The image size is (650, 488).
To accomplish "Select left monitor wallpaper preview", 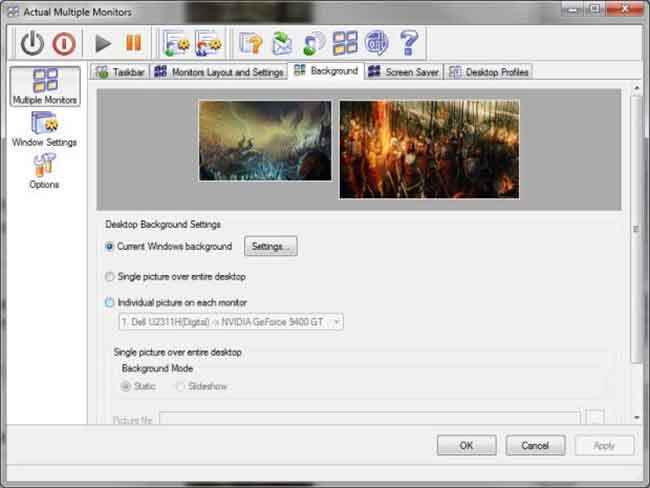I will 265,141.
